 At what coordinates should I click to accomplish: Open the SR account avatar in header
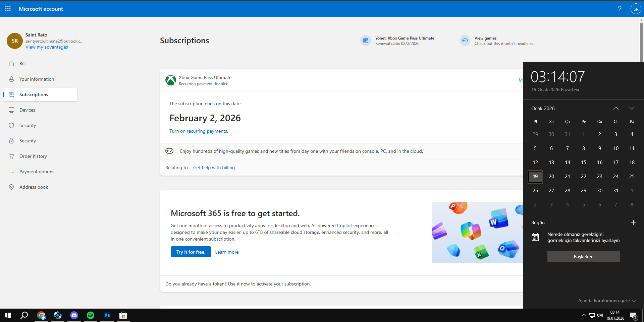[x=636, y=9]
